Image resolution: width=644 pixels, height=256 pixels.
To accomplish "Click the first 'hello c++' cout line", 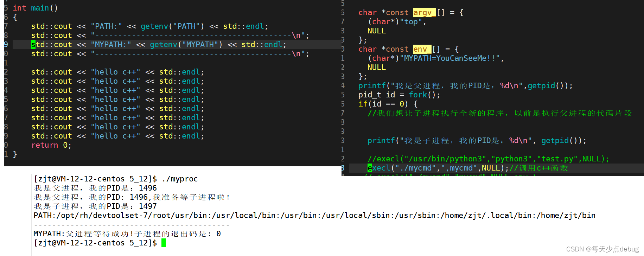I will (117, 72).
